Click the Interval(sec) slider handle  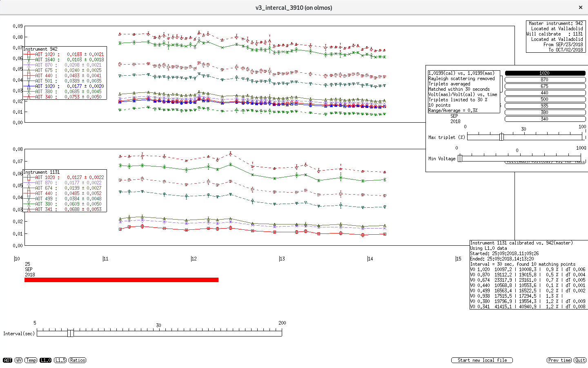pyautogui.click(x=71, y=333)
